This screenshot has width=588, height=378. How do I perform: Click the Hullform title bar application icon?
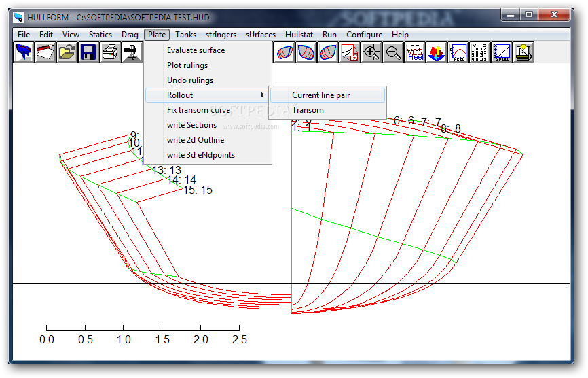18,17
